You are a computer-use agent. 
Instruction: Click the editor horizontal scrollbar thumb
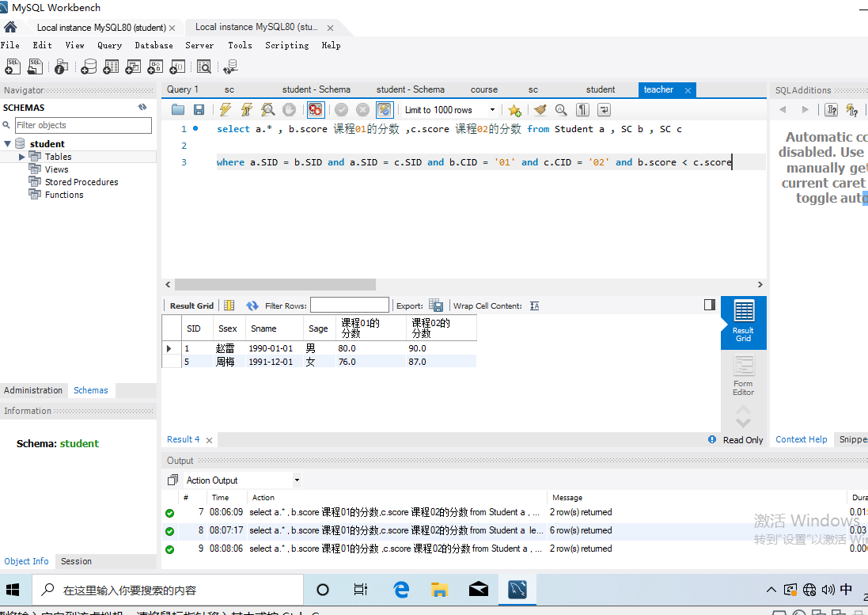275,284
